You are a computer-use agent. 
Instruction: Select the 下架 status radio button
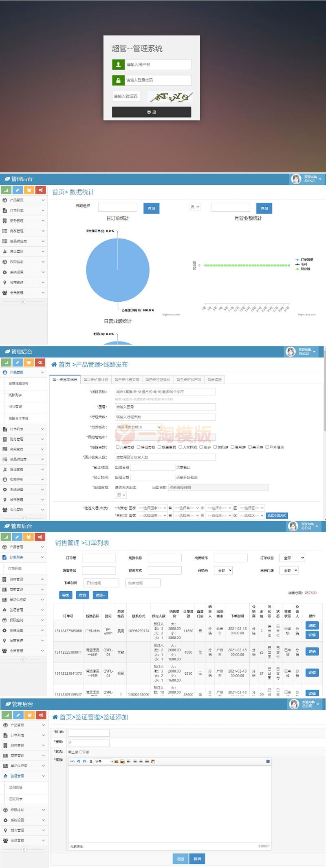(x=81, y=752)
